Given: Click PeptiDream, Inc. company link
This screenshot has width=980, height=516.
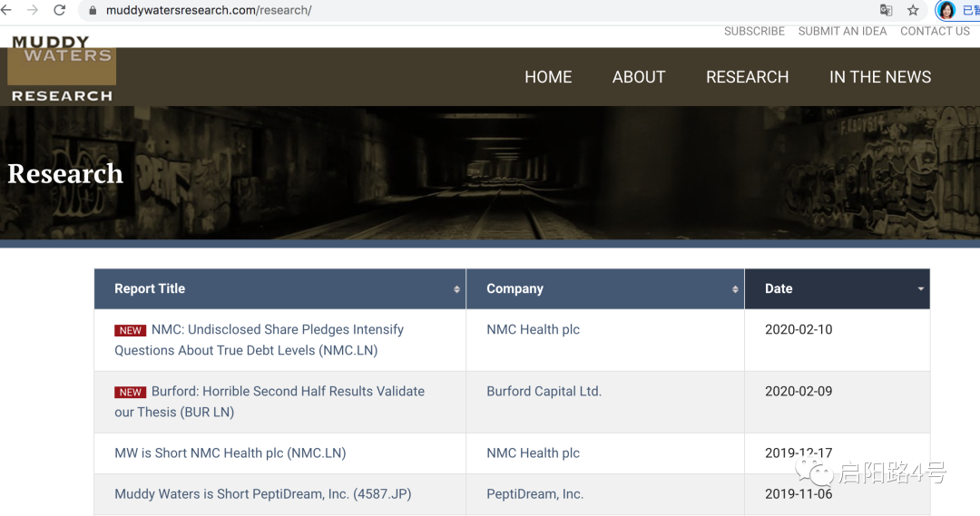Looking at the screenshot, I should pos(535,493).
